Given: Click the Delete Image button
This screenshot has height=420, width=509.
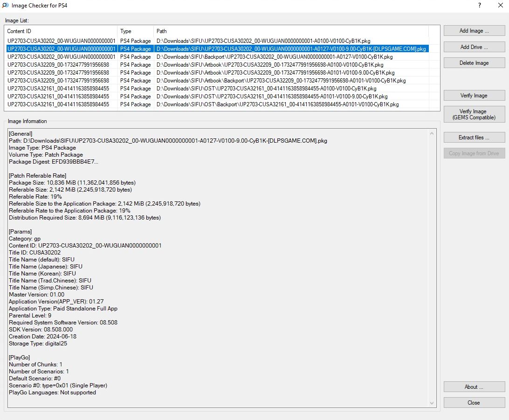Looking at the screenshot, I should pos(474,62).
